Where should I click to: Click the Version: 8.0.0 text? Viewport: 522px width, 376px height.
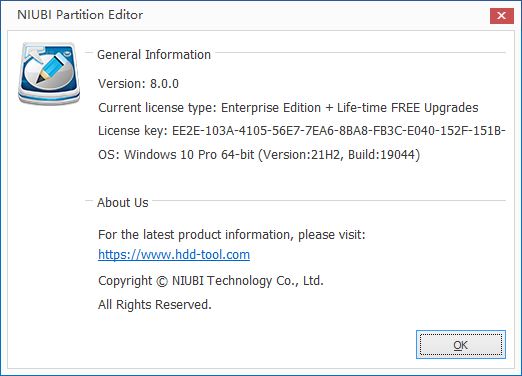pos(138,84)
